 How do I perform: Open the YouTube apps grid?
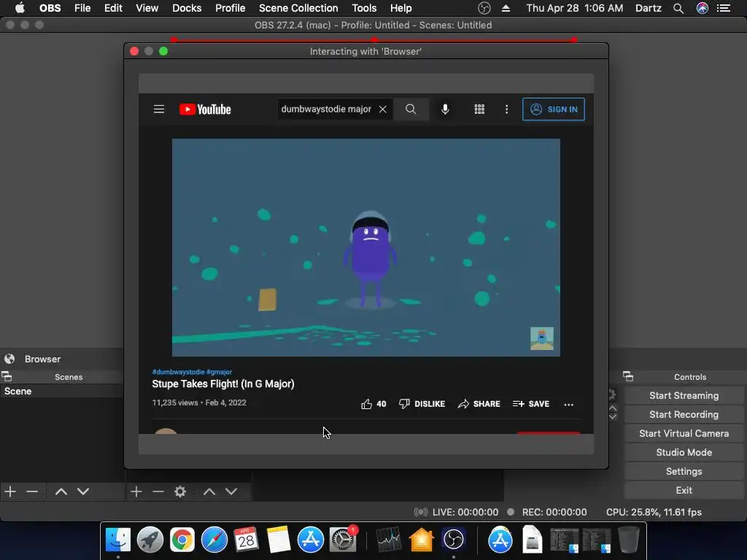click(479, 109)
